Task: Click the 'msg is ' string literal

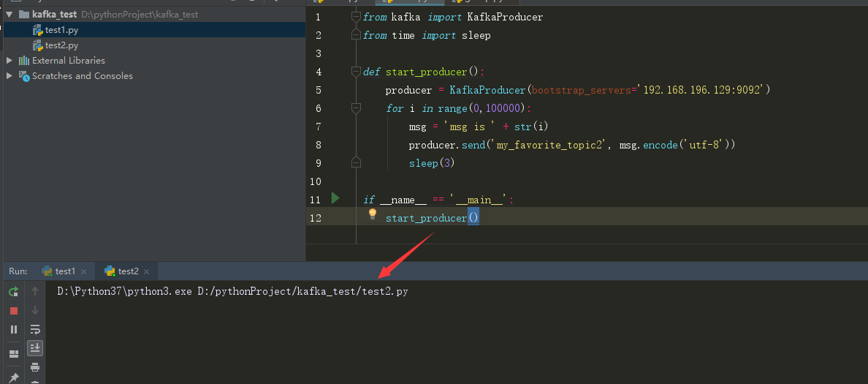Action: (469, 127)
